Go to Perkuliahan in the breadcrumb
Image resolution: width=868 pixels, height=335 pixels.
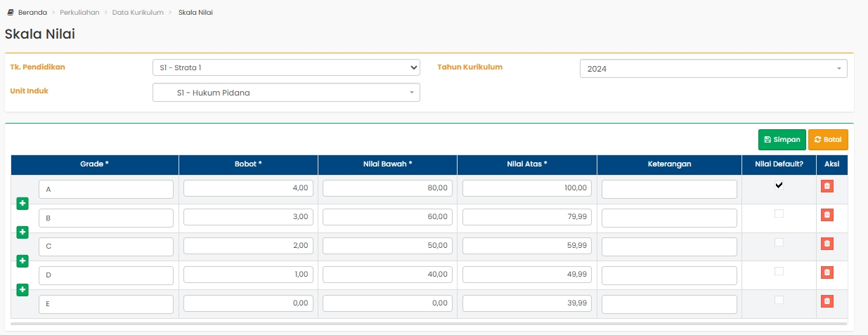pyautogui.click(x=82, y=13)
